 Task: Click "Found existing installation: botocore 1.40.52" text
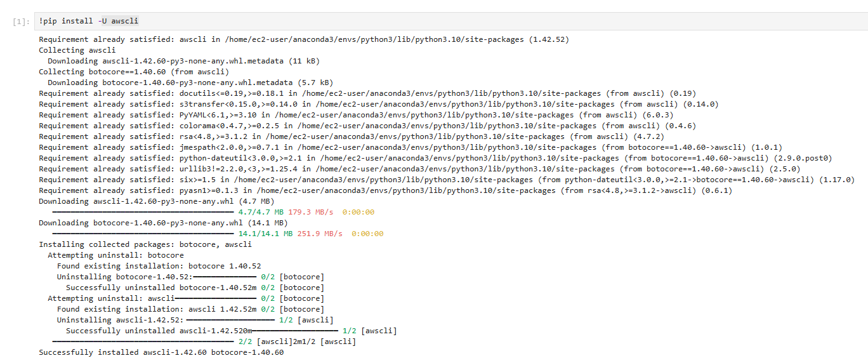click(x=159, y=266)
